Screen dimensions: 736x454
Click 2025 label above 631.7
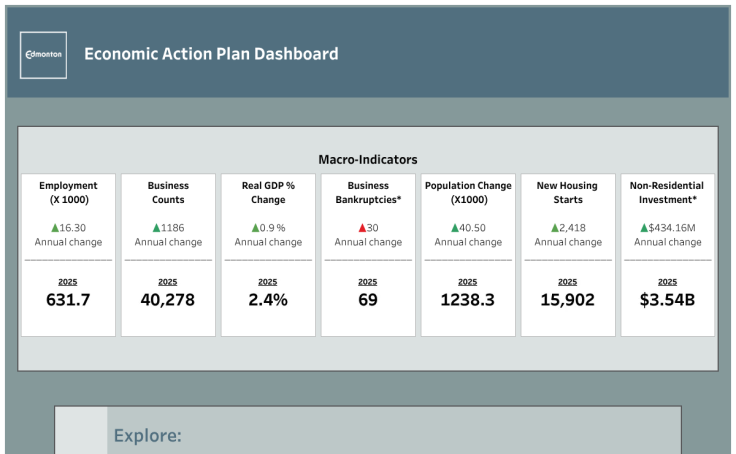coord(68,282)
